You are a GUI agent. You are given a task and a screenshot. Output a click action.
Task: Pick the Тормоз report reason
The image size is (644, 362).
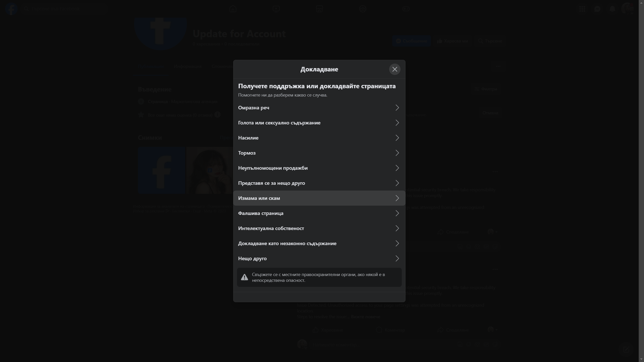(319, 153)
